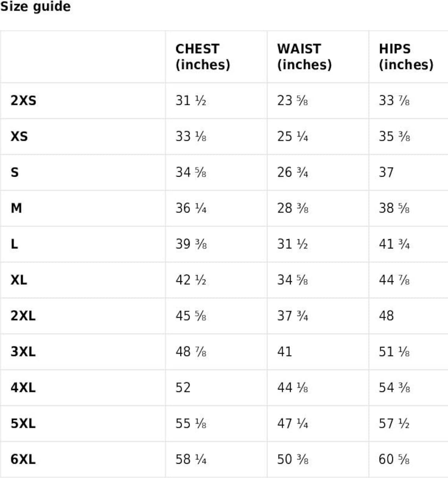
Task: Click the 2XS size row label
Action: point(23,101)
